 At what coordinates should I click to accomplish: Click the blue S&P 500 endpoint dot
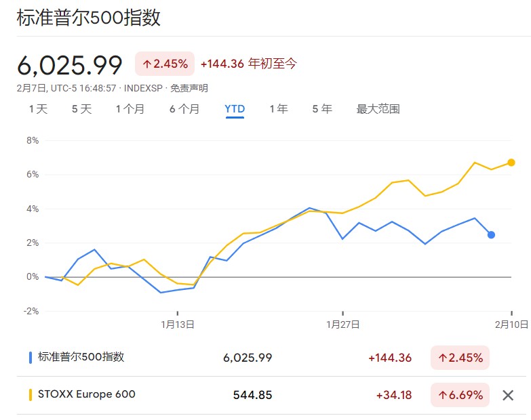point(491,234)
